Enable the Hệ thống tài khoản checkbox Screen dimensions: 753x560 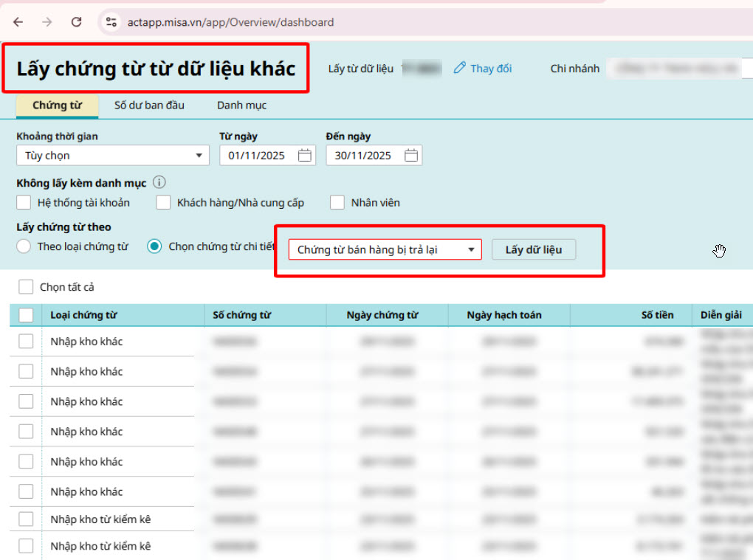(24, 202)
